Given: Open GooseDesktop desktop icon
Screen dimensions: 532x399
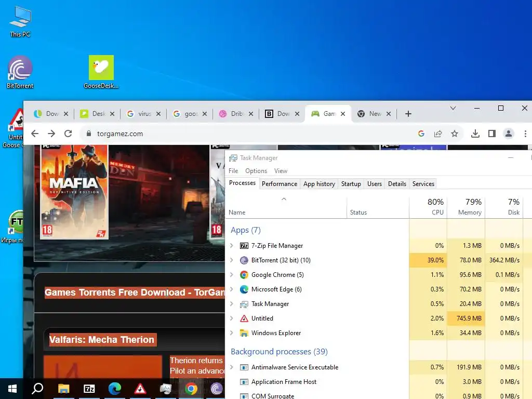Looking at the screenshot, I should pyautogui.click(x=101, y=72).
